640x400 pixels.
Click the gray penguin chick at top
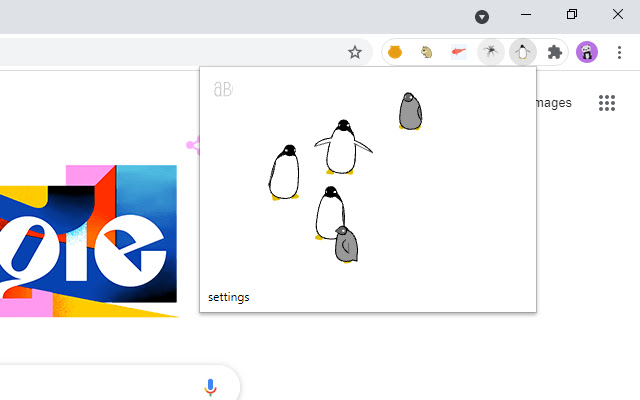(409, 111)
